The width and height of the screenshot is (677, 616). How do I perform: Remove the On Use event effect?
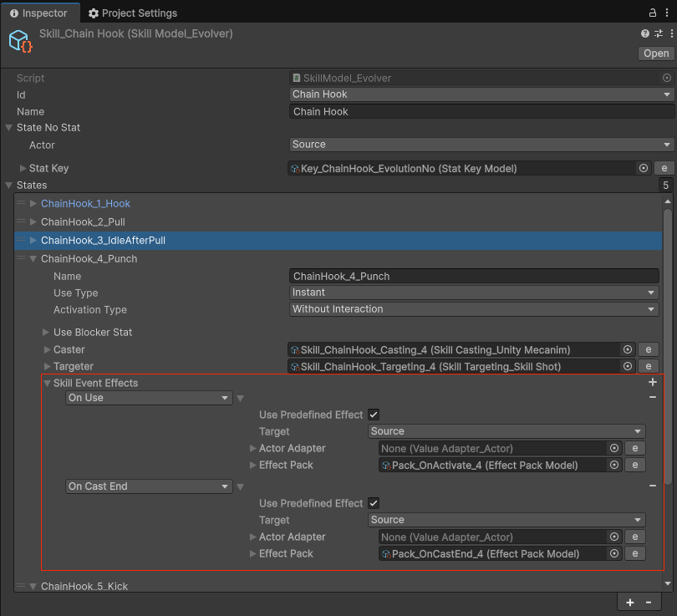653,397
